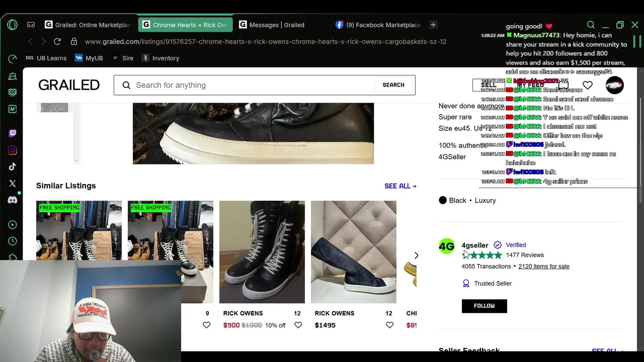Click the Trusted Seller label

[x=493, y=284]
